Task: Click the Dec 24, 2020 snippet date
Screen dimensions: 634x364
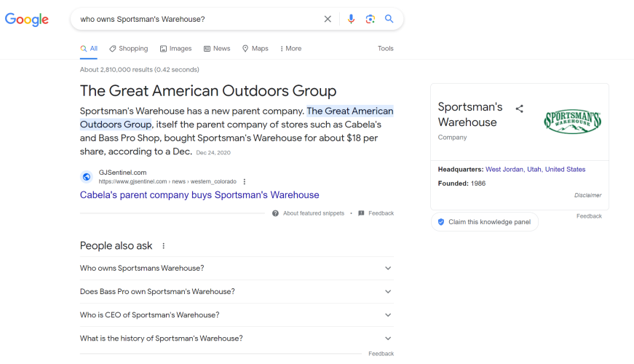Action: [213, 152]
